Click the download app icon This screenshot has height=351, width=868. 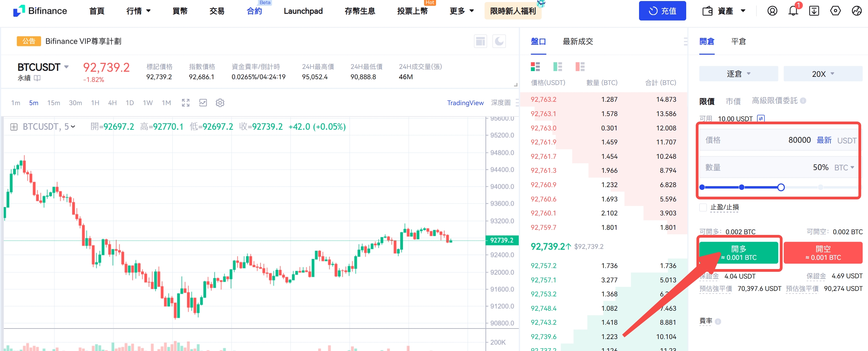click(814, 11)
